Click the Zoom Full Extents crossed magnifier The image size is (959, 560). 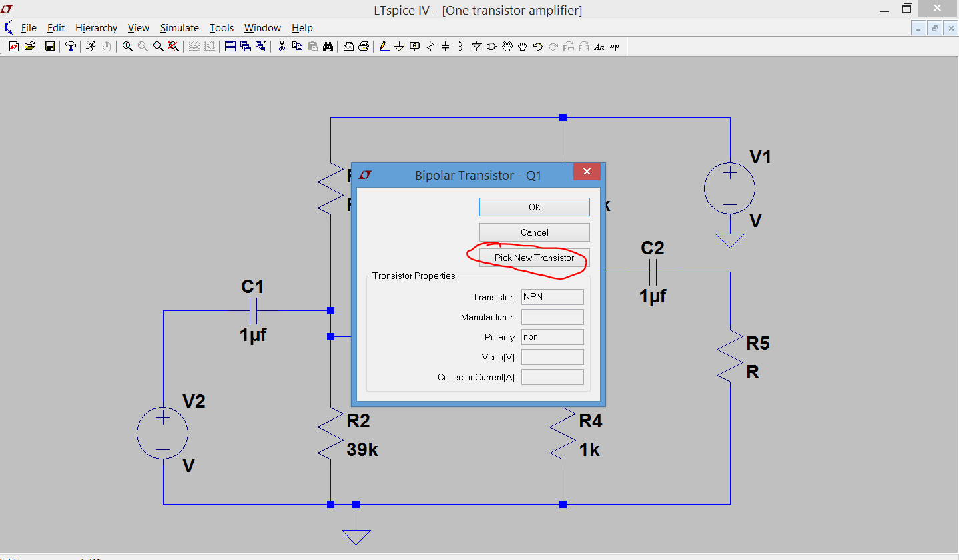pos(174,47)
